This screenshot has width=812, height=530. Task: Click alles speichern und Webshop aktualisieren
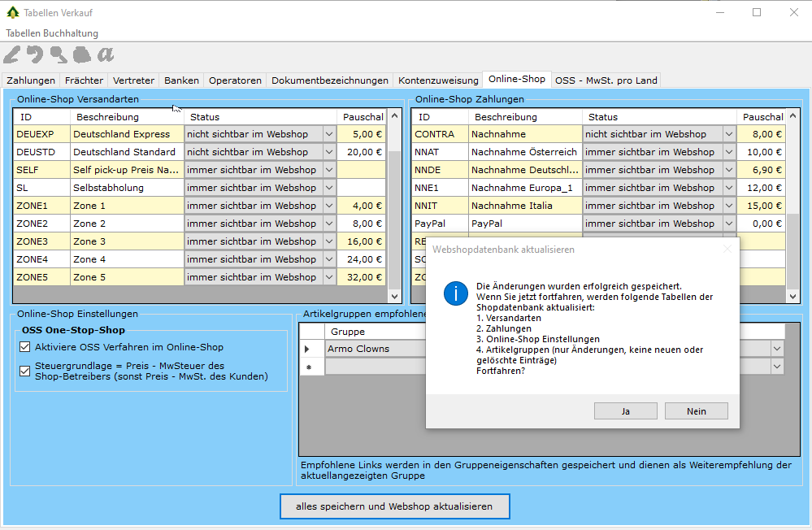[x=394, y=506]
